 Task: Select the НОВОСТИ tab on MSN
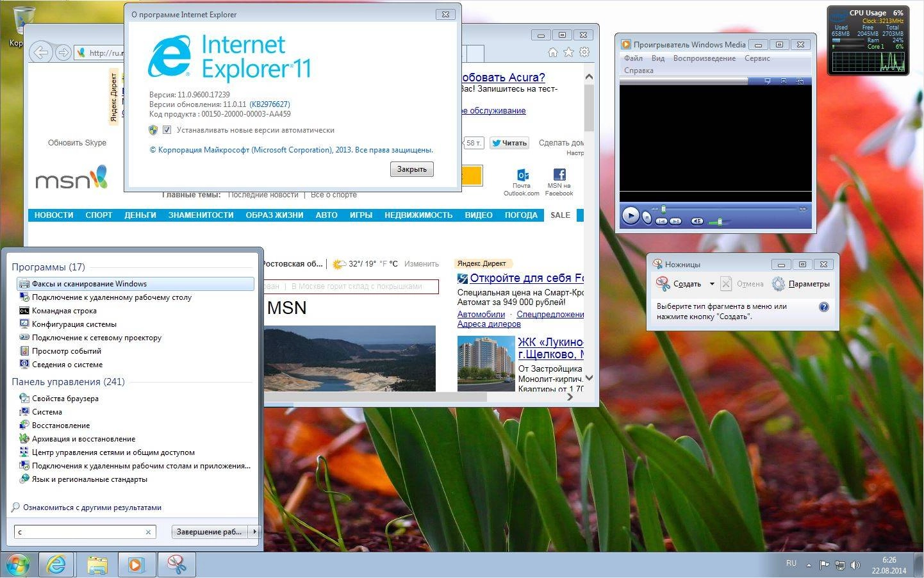click(x=54, y=215)
